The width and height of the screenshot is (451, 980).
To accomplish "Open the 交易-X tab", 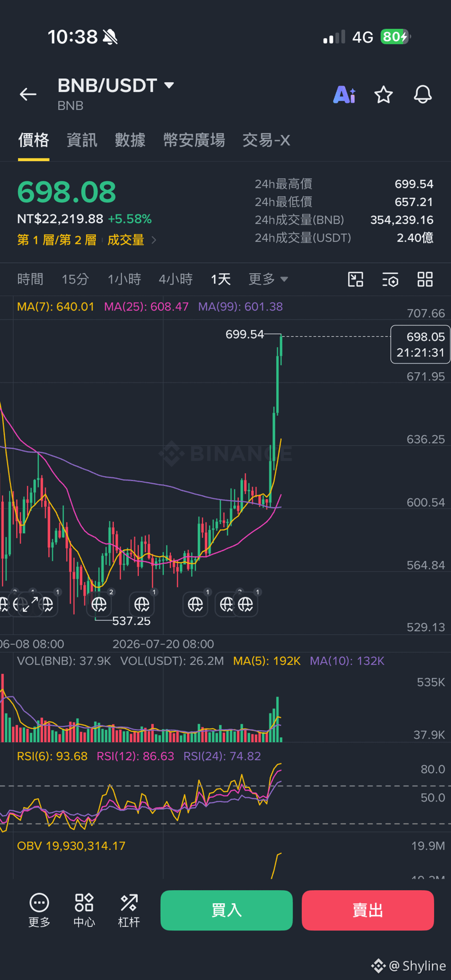I will 266,140.
